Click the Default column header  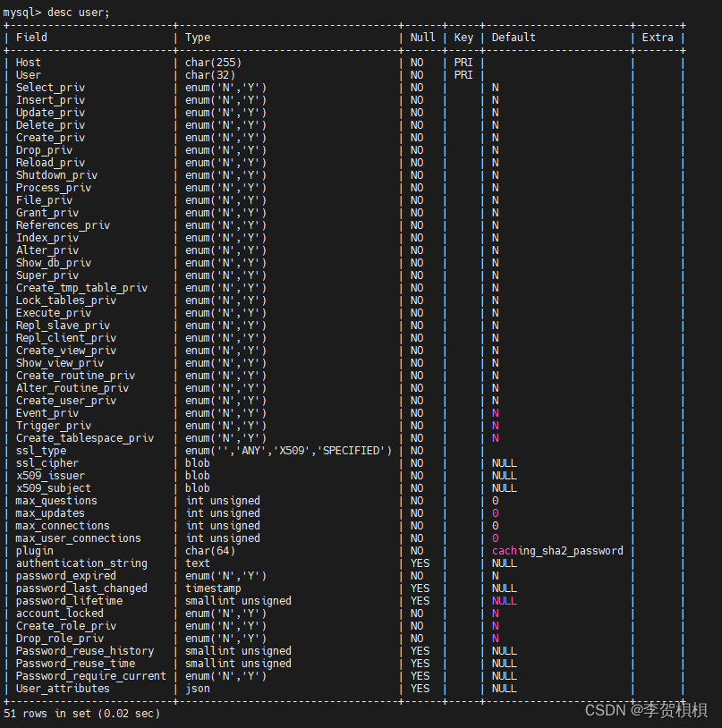(514, 38)
